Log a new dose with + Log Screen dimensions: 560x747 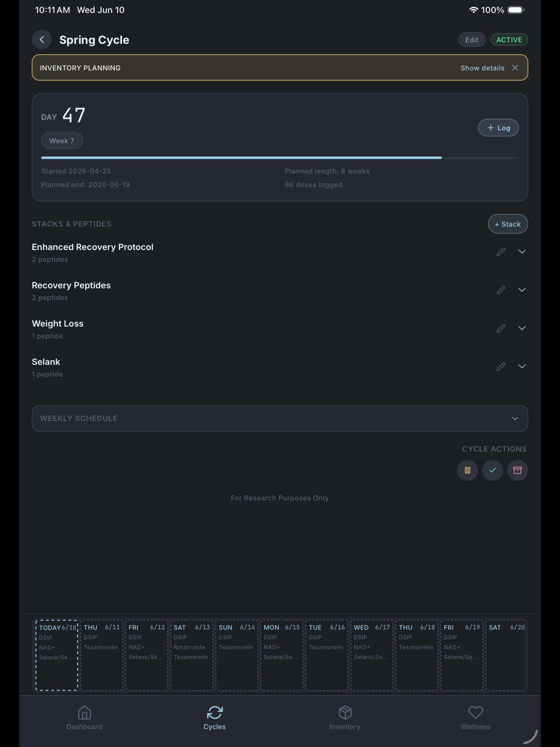(498, 128)
